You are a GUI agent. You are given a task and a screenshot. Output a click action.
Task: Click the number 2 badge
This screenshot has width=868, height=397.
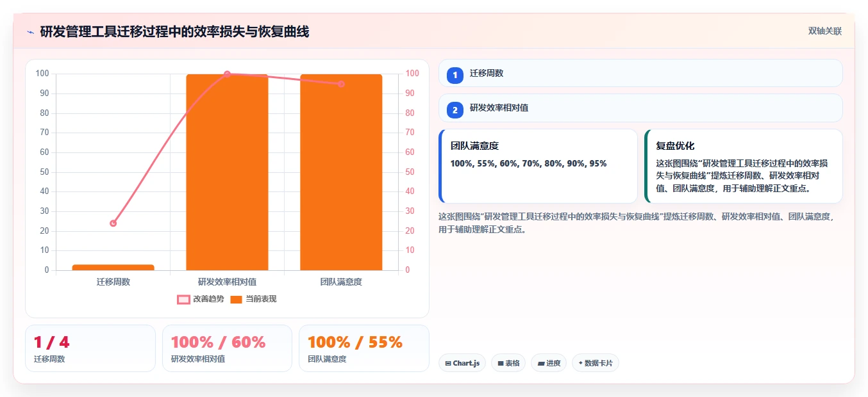click(x=455, y=109)
